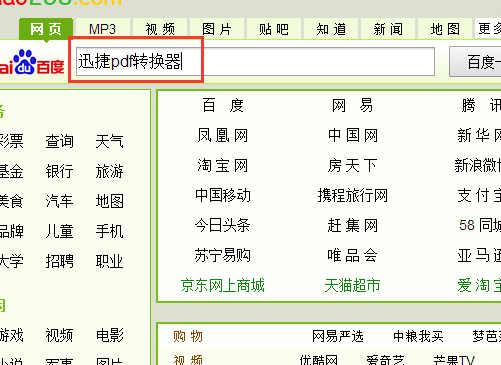Open the 优酷网 video link

[319, 360]
